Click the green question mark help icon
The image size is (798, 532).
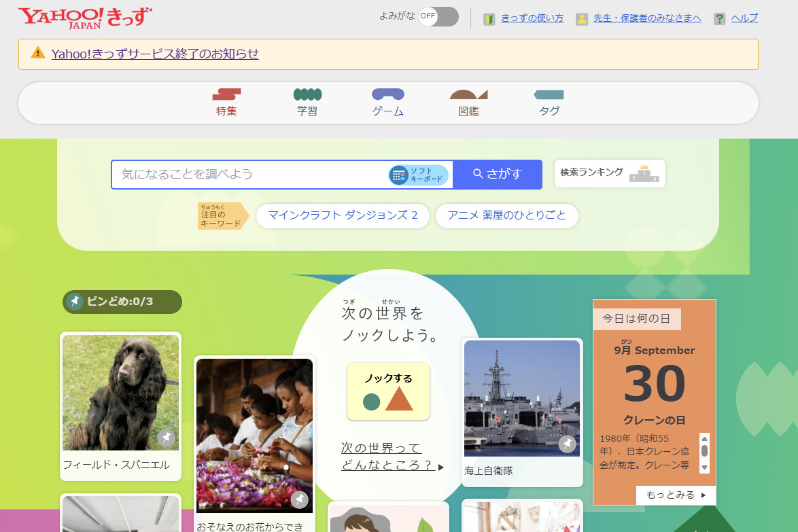(x=719, y=19)
